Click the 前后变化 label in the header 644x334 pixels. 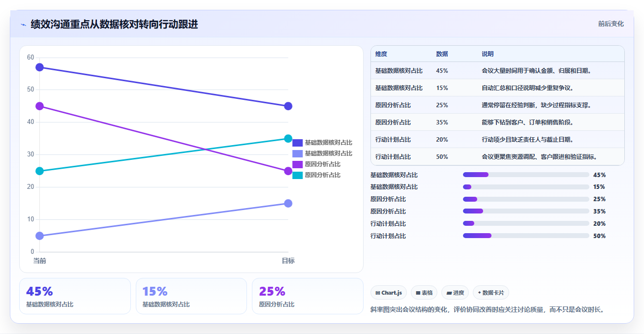pyautogui.click(x=611, y=24)
